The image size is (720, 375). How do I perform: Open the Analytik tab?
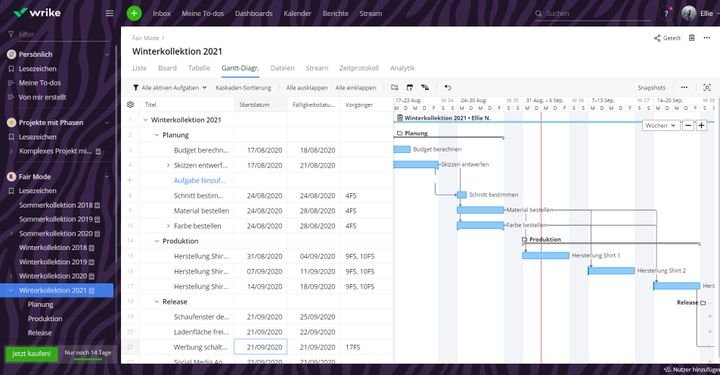tap(402, 68)
